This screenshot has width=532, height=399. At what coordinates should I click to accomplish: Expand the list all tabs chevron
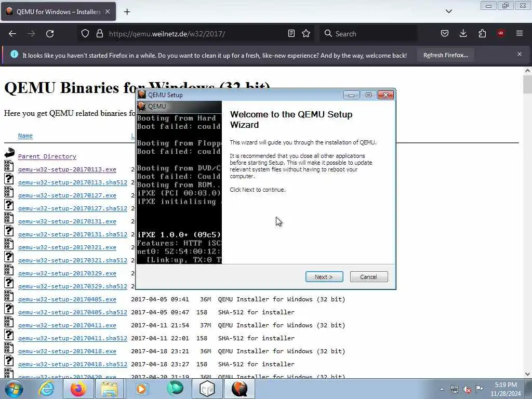[x=448, y=11]
